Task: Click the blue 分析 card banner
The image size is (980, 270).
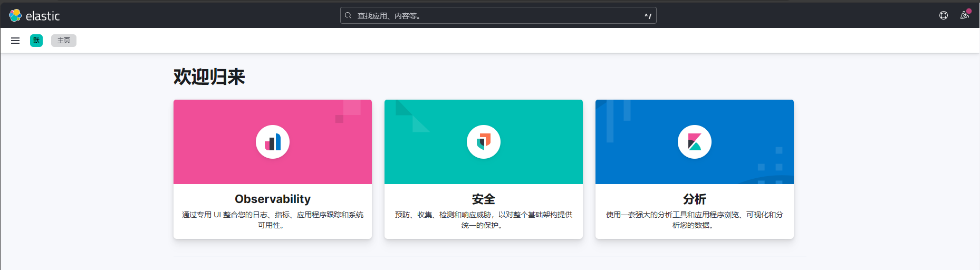Action: click(x=695, y=142)
